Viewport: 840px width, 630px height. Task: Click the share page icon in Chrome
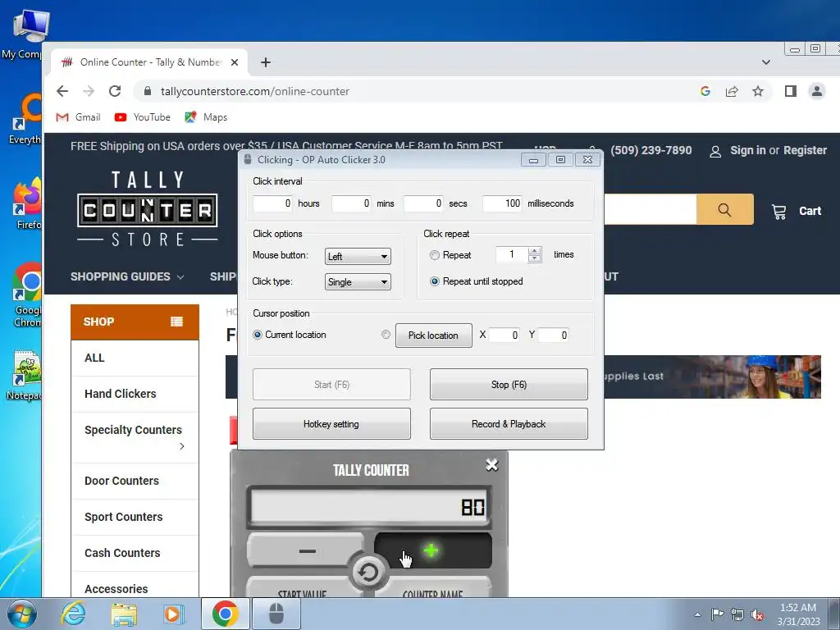[x=731, y=91]
